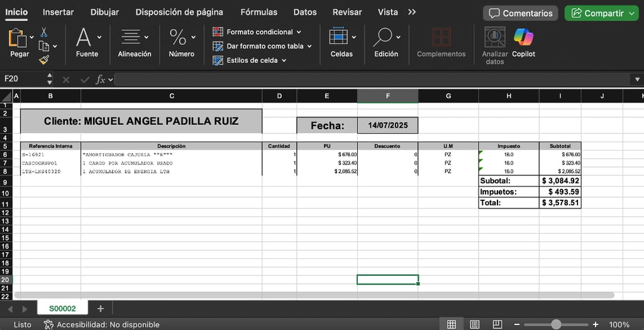Open the Edición magnifier icon

382,37
